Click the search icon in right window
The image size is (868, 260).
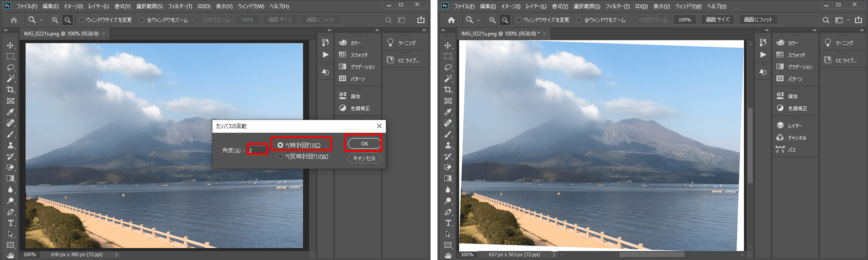826,20
